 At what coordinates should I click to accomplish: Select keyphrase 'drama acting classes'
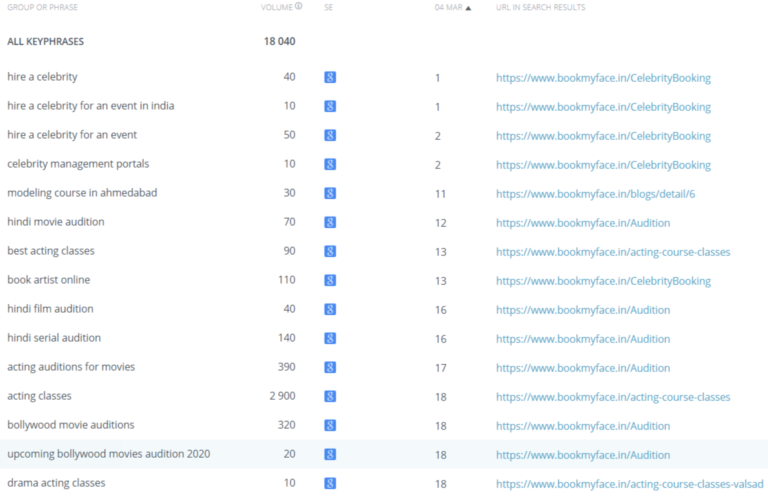[x=56, y=483]
